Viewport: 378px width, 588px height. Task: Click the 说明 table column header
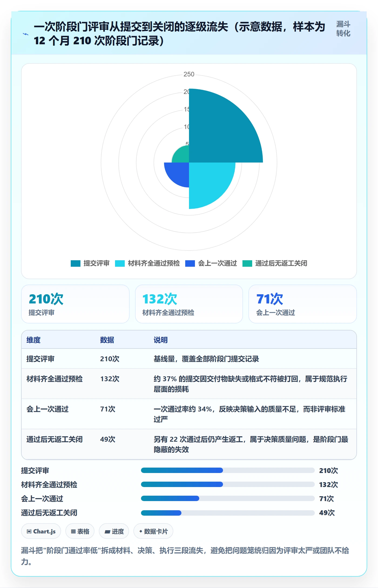pyautogui.click(x=161, y=340)
